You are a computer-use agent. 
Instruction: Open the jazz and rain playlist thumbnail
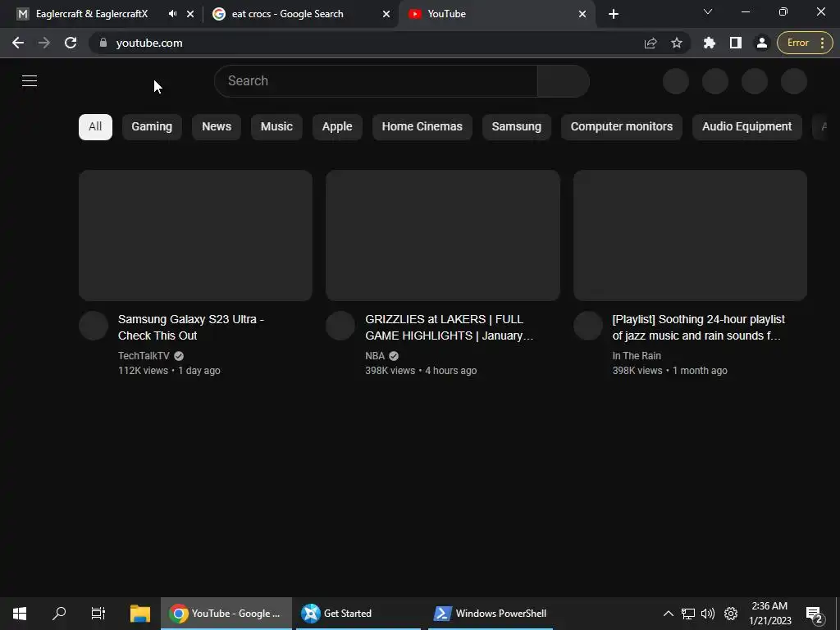coord(690,235)
